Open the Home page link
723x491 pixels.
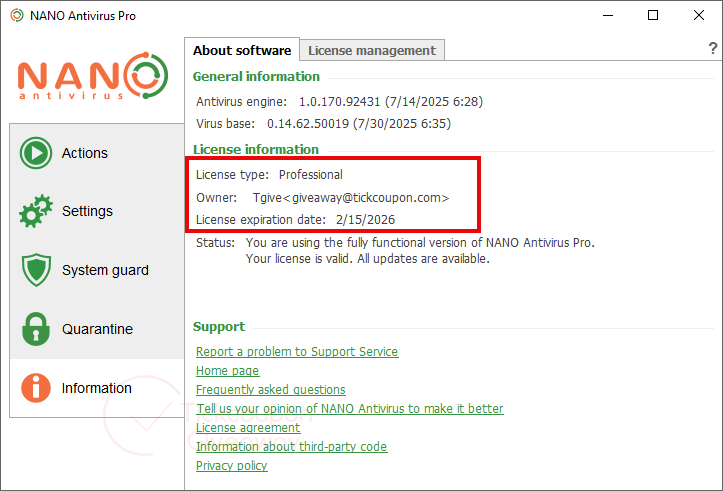[227, 371]
